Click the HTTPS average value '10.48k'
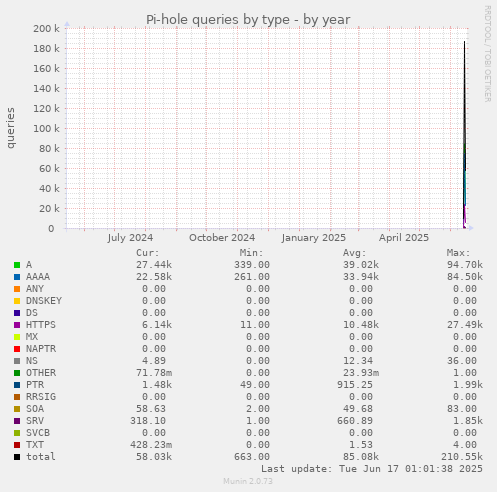 361,325
